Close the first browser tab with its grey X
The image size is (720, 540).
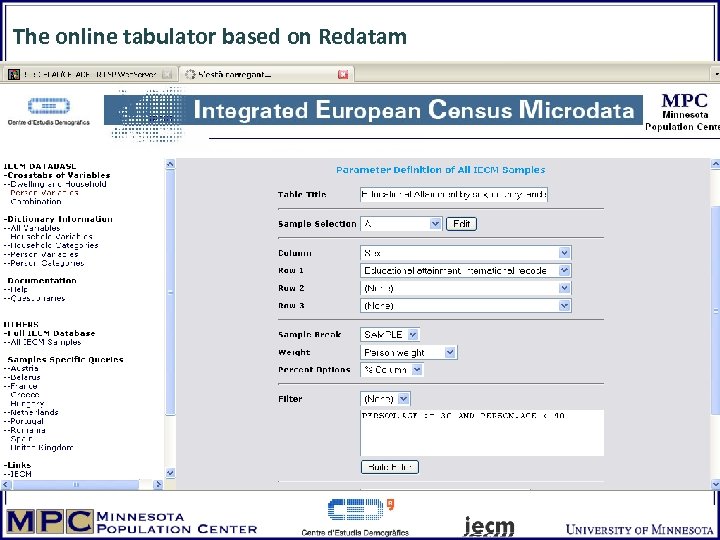[167, 74]
